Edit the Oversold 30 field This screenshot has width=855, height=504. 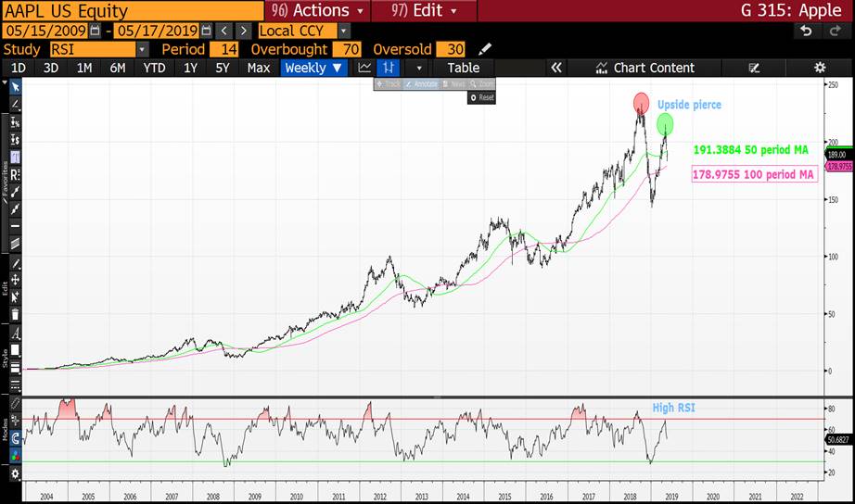coord(451,50)
